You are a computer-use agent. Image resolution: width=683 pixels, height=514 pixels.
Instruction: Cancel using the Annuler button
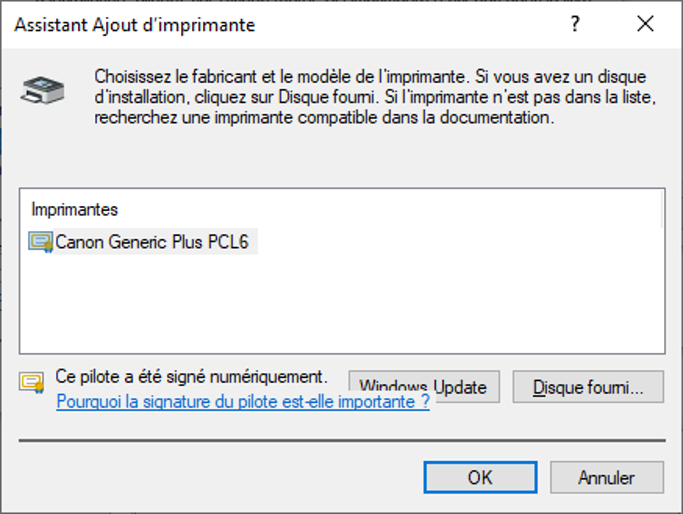click(606, 477)
